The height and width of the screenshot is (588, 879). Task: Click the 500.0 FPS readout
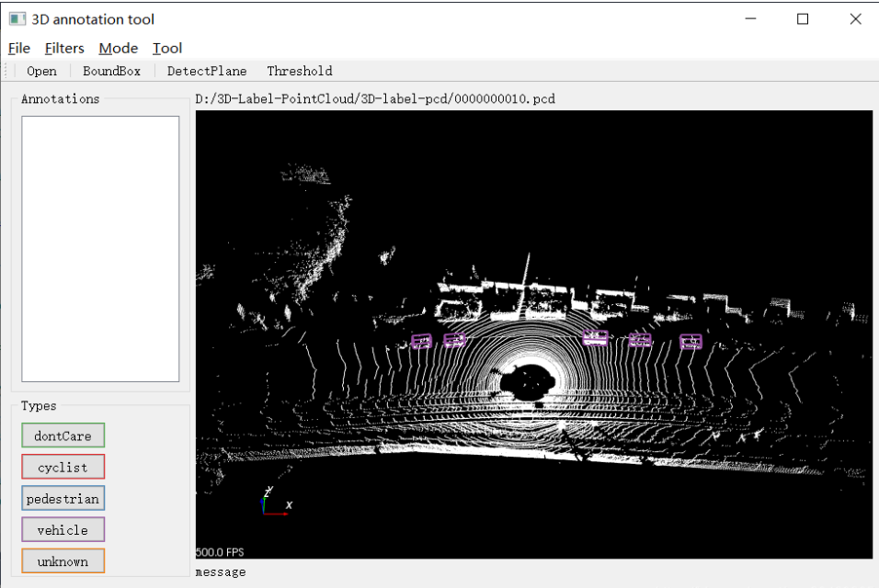point(220,552)
